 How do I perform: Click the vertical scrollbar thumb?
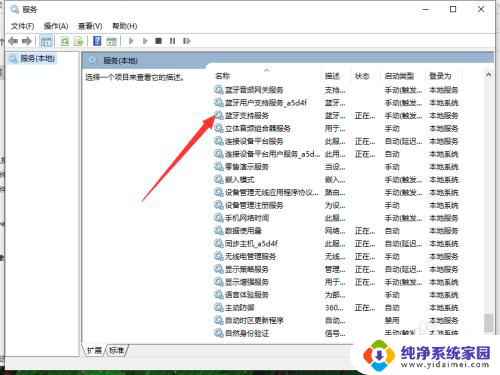coord(489,323)
